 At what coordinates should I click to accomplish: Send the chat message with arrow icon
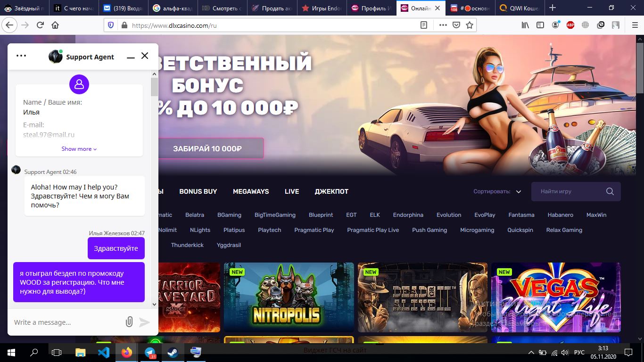(144, 322)
